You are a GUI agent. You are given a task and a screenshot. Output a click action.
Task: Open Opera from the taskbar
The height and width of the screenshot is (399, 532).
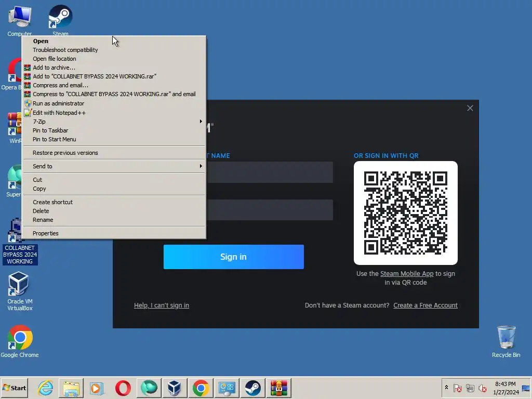pos(123,388)
